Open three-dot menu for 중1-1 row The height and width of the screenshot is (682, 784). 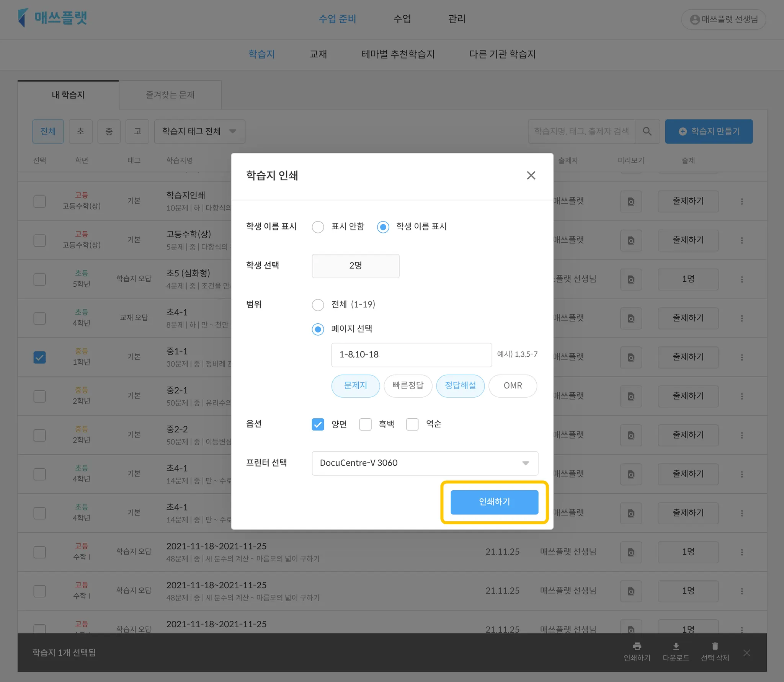tap(742, 357)
